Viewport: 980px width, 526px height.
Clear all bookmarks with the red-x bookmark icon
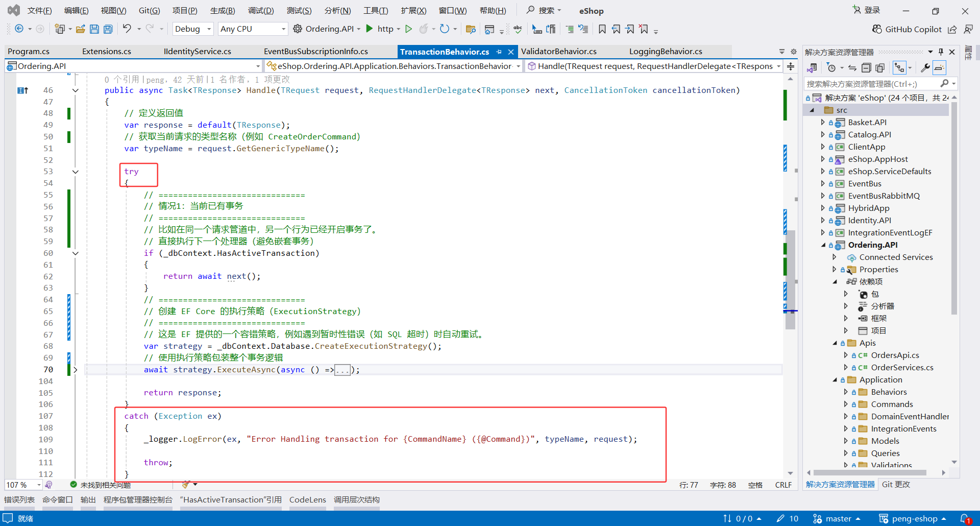click(644, 29)
